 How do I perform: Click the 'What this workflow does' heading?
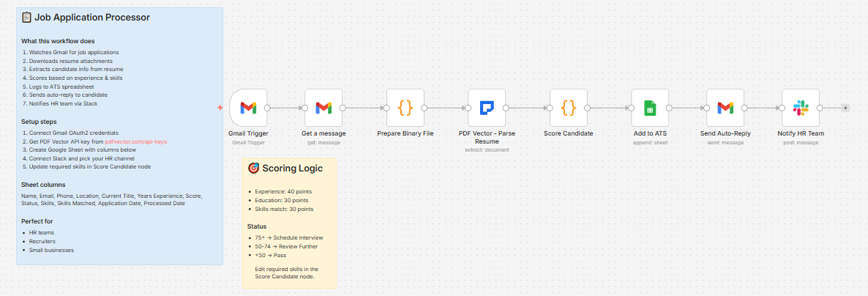click(x=58, y=41)
